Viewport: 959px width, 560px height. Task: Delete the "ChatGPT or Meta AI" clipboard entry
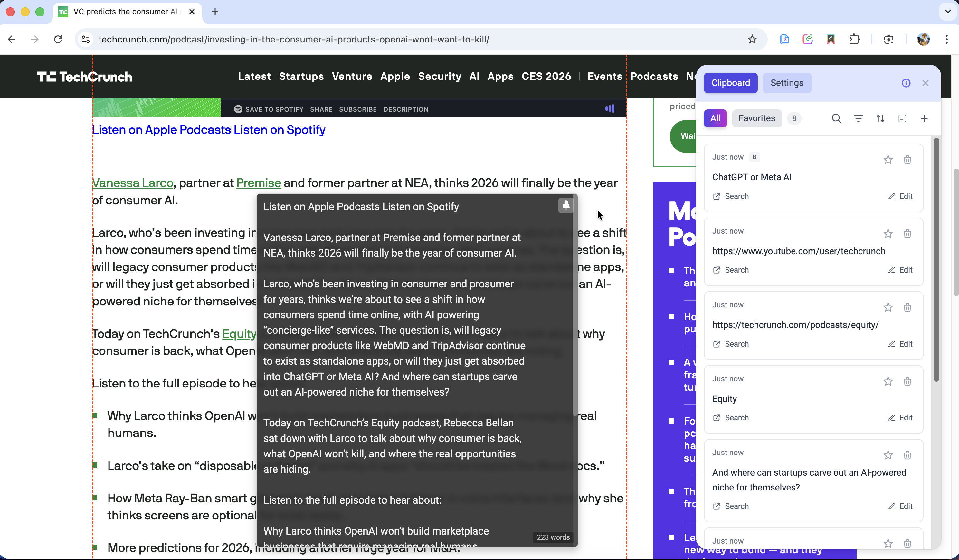pos(907,160)
